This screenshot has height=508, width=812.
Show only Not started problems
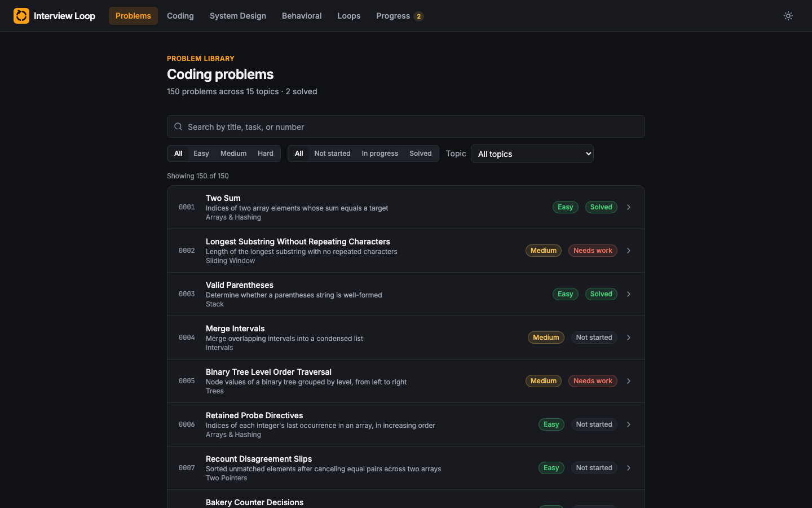coord(332,154)
